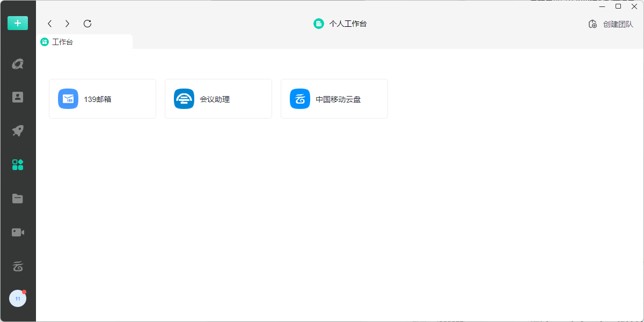
Task: Open the documents folder icon in sidebar
Action: [18, 199]
